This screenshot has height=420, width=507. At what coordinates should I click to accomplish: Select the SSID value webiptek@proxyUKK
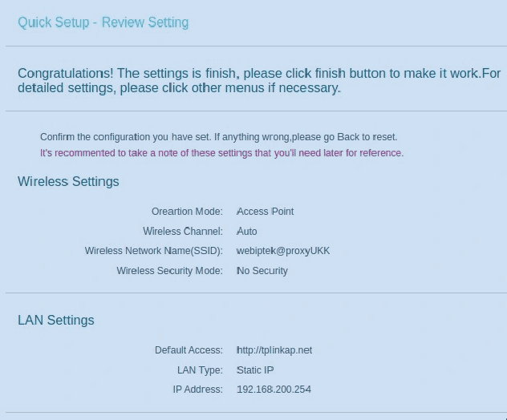pos(283,251)
